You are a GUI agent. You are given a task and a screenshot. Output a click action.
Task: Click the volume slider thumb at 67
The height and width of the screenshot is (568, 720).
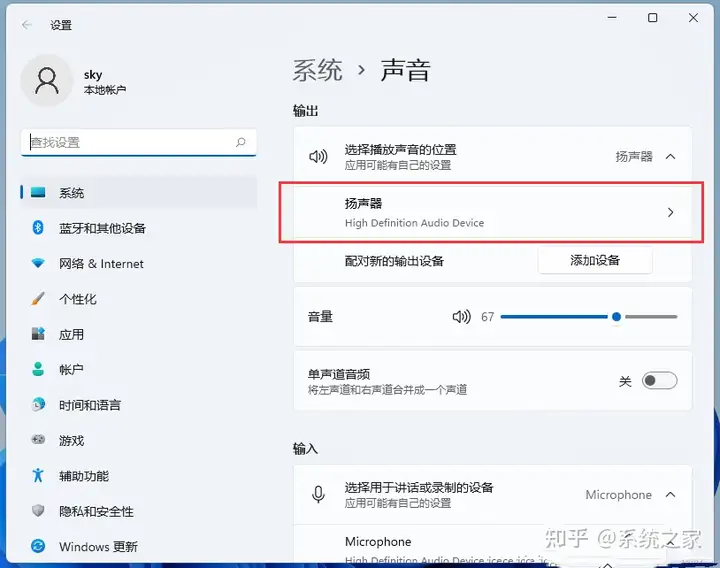point(616,316)
